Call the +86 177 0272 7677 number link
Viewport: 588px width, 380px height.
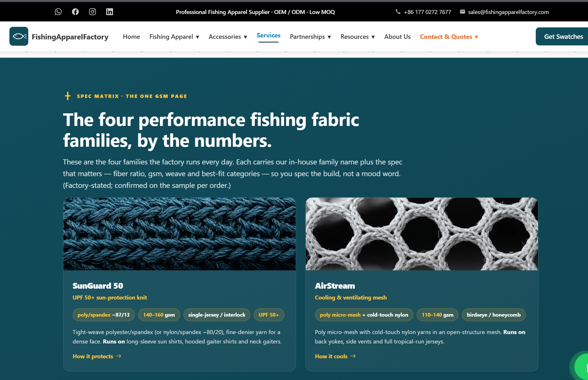[427, 12]
